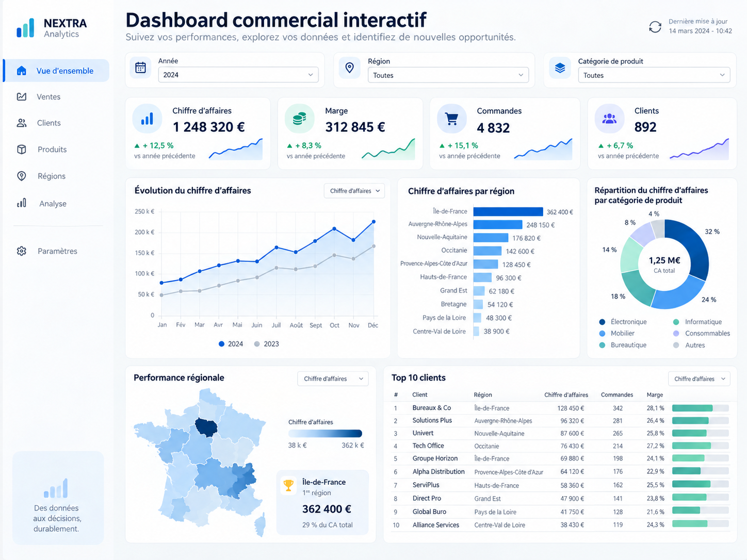Click the layers icon beside Catégorie de produit
This screenshot has height=560, width=747.
[x=560, y=68]
